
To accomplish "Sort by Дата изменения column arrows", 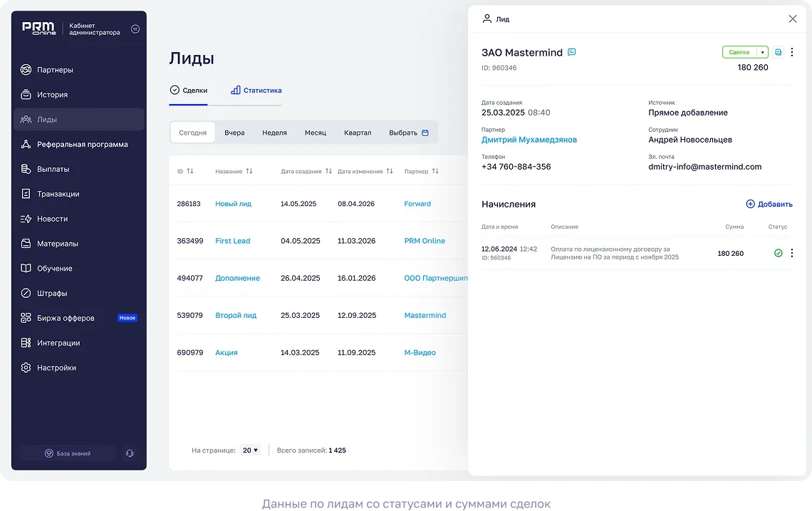I will [x=390, y=172].
